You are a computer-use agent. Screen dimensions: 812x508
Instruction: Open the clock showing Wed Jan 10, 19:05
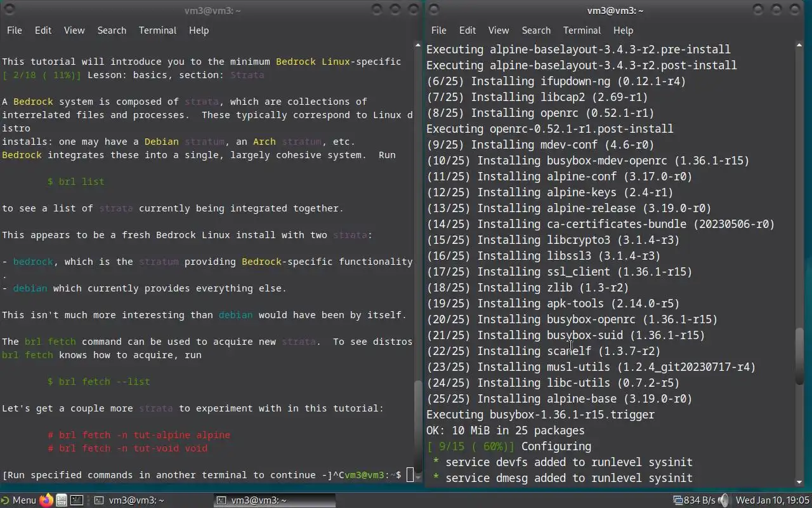click(772, 500)
